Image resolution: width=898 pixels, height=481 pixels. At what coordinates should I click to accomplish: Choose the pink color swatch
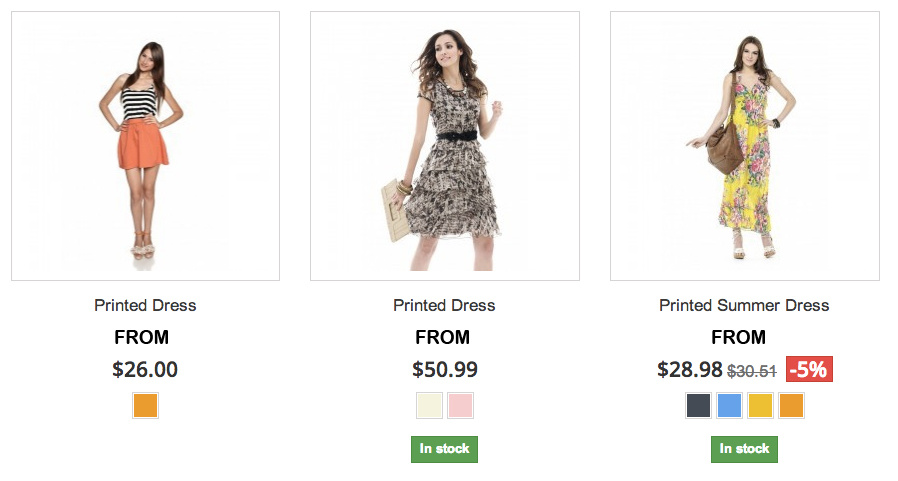point(460,406)
